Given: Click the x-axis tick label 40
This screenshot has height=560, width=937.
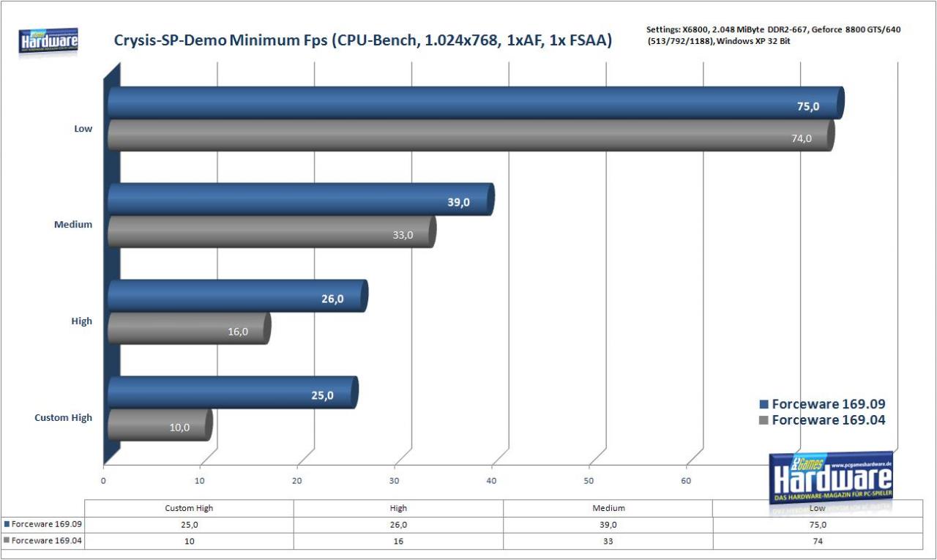Looking at the screenshot, I should (x=492, y=481).
